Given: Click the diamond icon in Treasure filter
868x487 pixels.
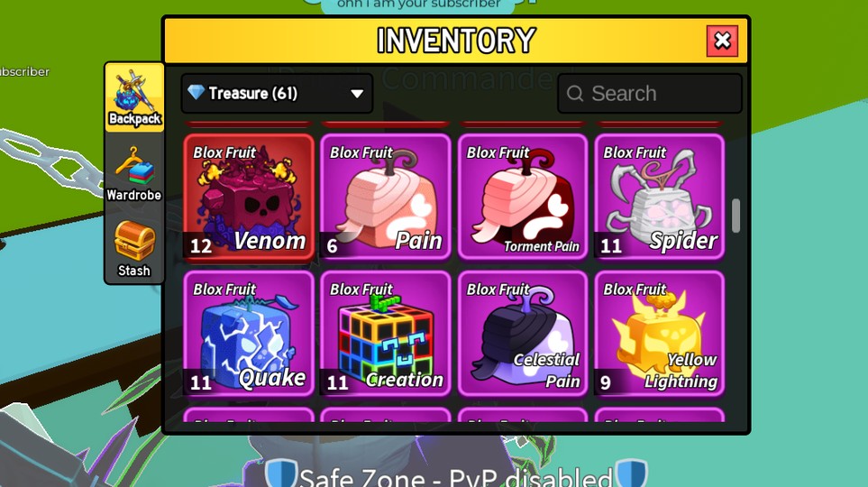Looking at the screenshot, I should click(196, 92).
